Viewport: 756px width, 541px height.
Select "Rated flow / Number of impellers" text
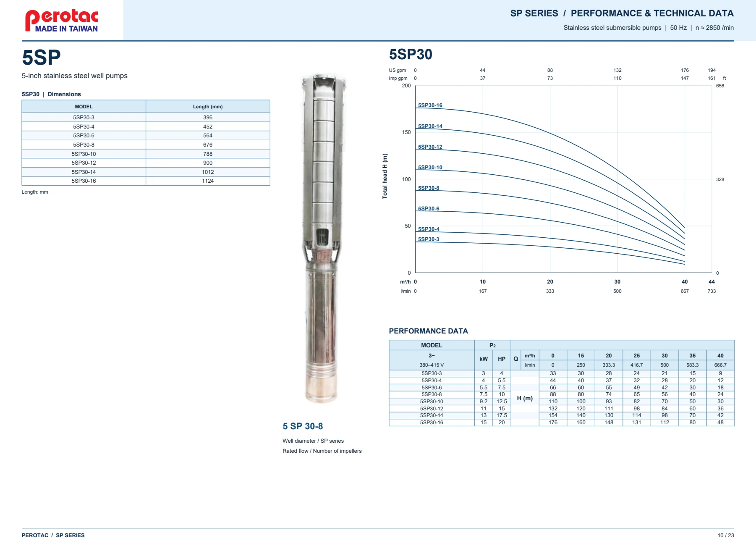[x=322, y=451]
